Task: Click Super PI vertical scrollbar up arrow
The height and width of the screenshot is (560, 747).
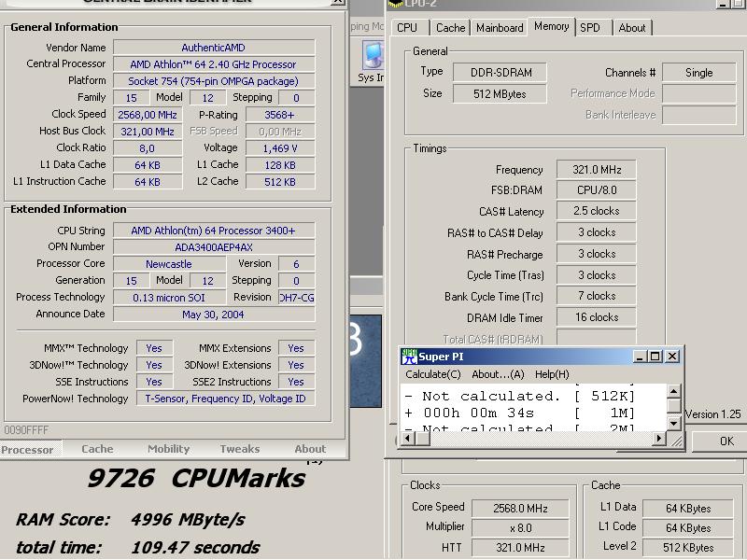Action: 673,391
